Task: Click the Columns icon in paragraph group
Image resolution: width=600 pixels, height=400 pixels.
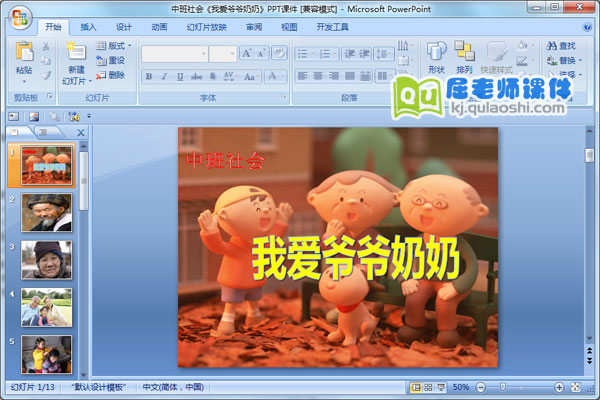Action: [x=384, y=76]
